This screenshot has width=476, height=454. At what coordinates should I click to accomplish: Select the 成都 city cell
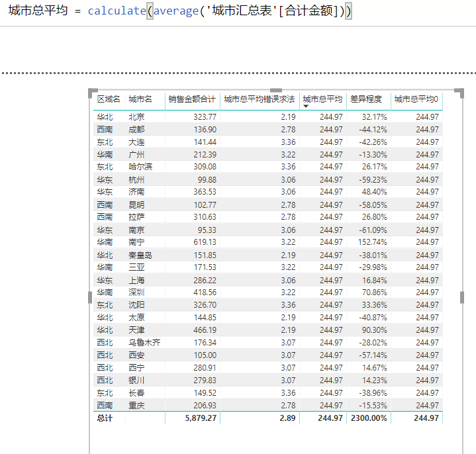136,130
